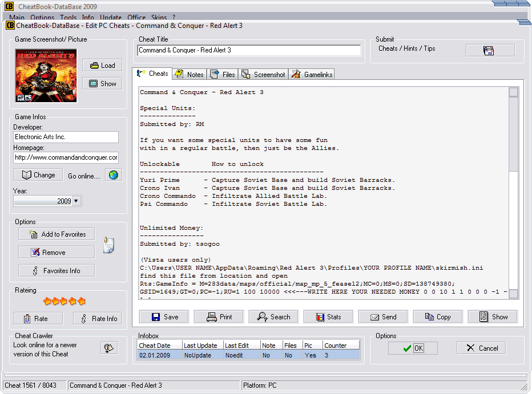
Task: Click the scrollbar down arrow of cheat text
Action: 513,294
